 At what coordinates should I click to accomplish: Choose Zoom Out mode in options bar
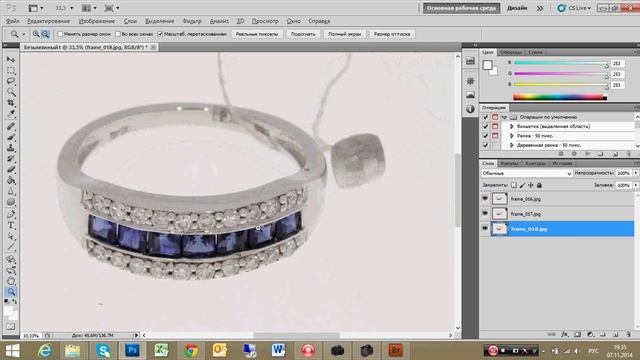[45, 34]
